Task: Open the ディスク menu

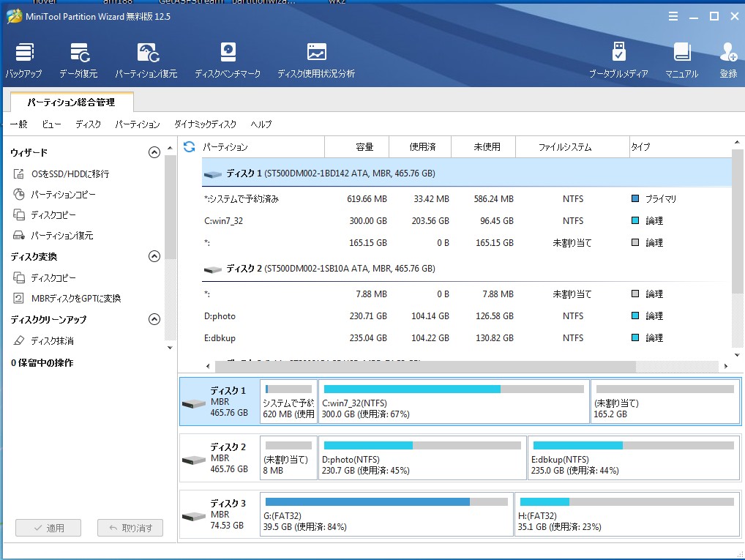Action: 88,124
